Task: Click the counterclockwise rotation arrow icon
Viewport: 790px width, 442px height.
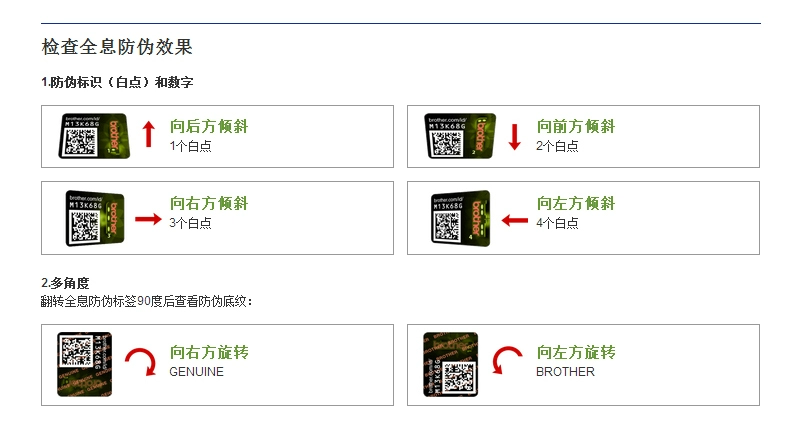Action: (507, 360)
